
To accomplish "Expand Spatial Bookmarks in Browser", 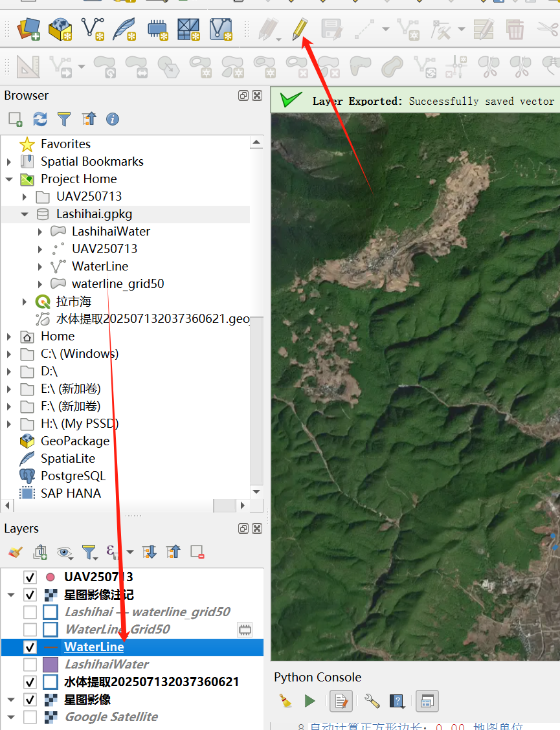I will (9, 162).
